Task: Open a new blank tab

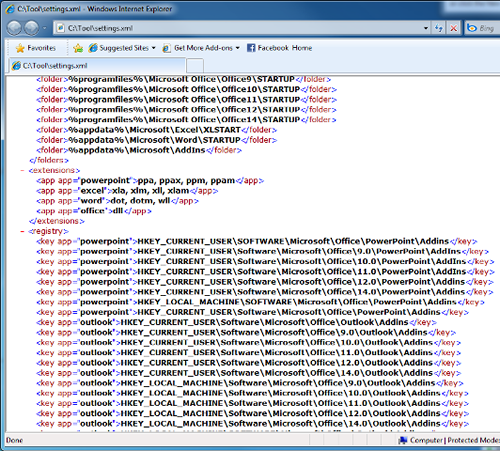Action: (195, 66)
